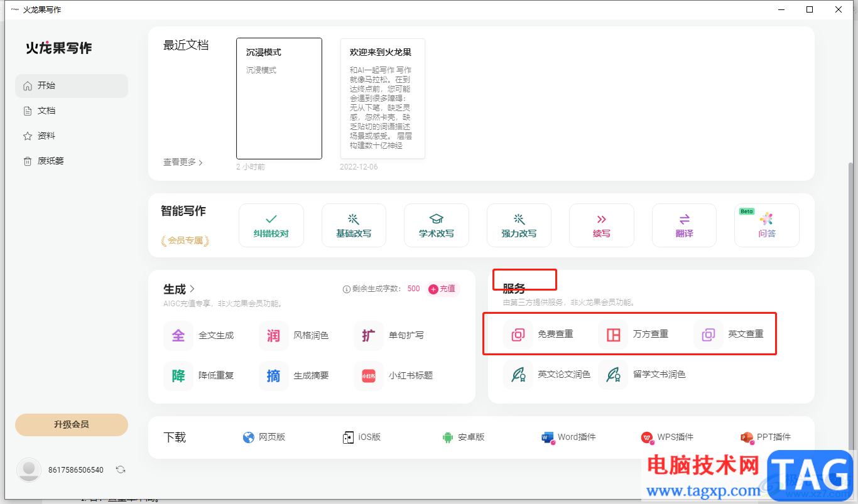Click the 万方查重 icon

[x=613, y=335]
